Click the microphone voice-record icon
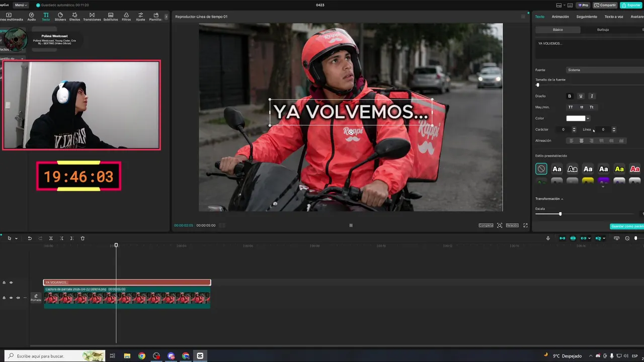This screenshot has width=644, height=362. [548, 238]
